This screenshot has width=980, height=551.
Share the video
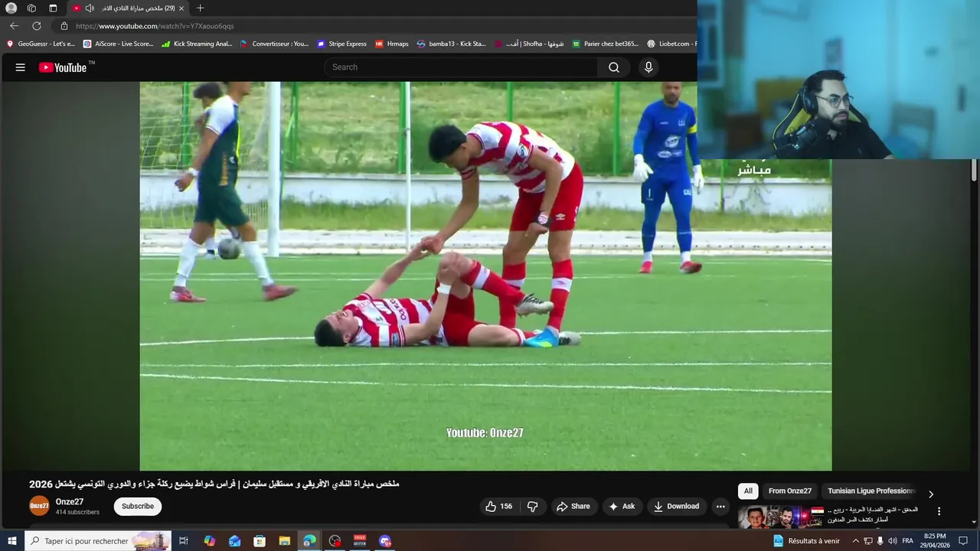click(x=573, y=507)
